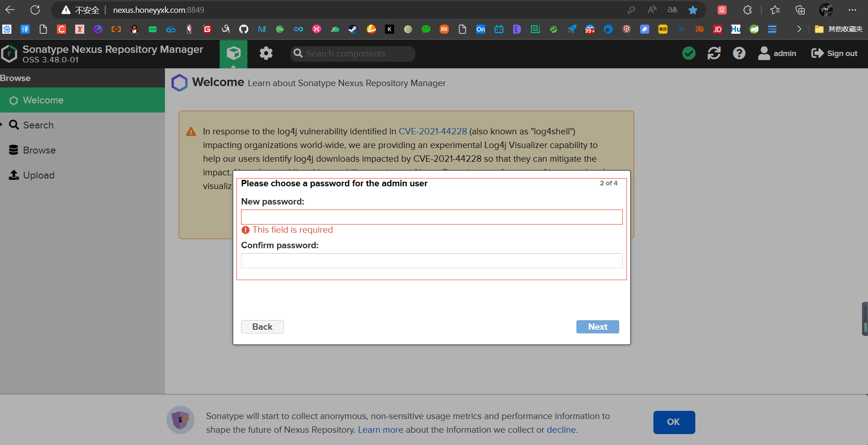Click the green system status checkmark icon
The height and width of the screenshot is (445, 868).
pos(689,53)
